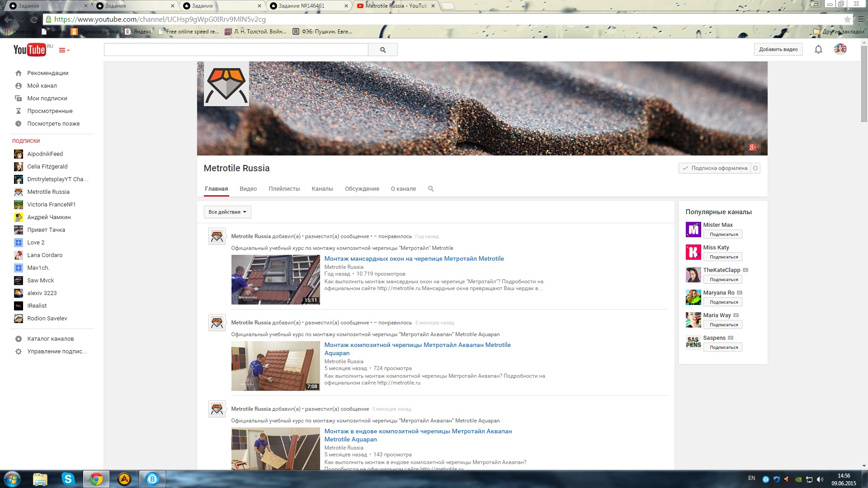Open the notifications bell
The height and width of the screenshot is (488, 868).
818,50
